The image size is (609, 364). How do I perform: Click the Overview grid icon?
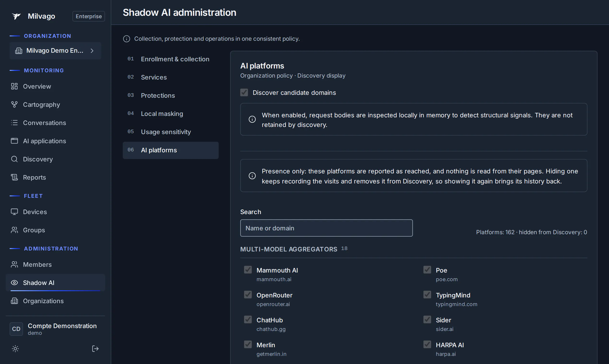pyautogui.click(x=14, y=86)
